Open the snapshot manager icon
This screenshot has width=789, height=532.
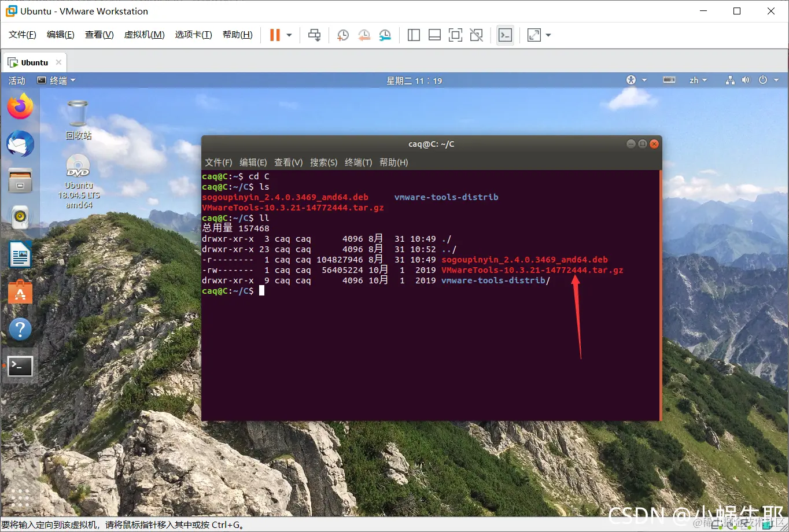pos(385,35)
